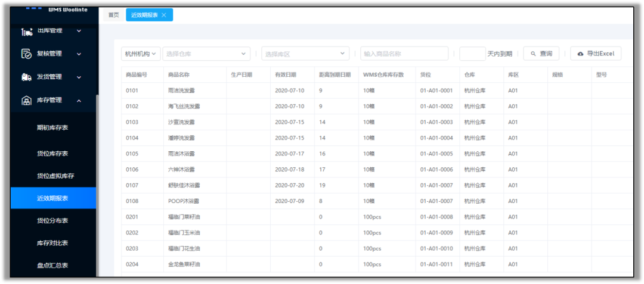The height and width of the screenshot is (284, 644).
Task: Expand the 复核管理 menu chevron
Action: pyautogui.click(x=79, y=54)
